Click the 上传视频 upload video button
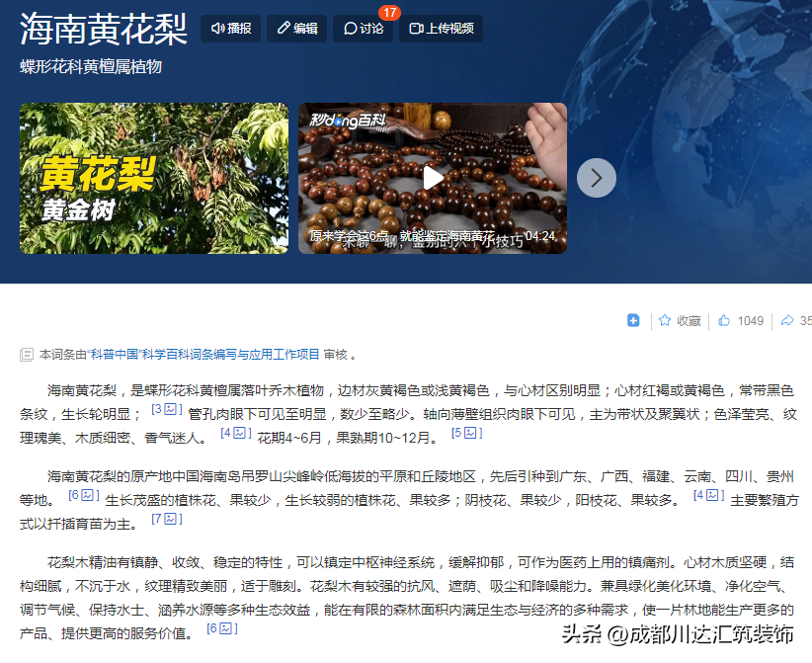 [x=441, y=29]
